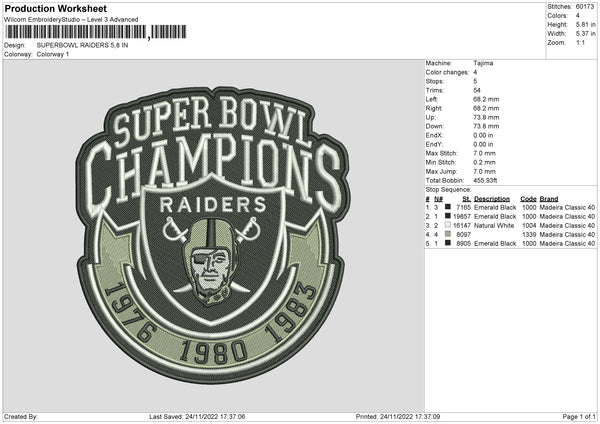Click the "EndY:" label
The height and width of the screenshot is (424, 600).
(434, 144)
